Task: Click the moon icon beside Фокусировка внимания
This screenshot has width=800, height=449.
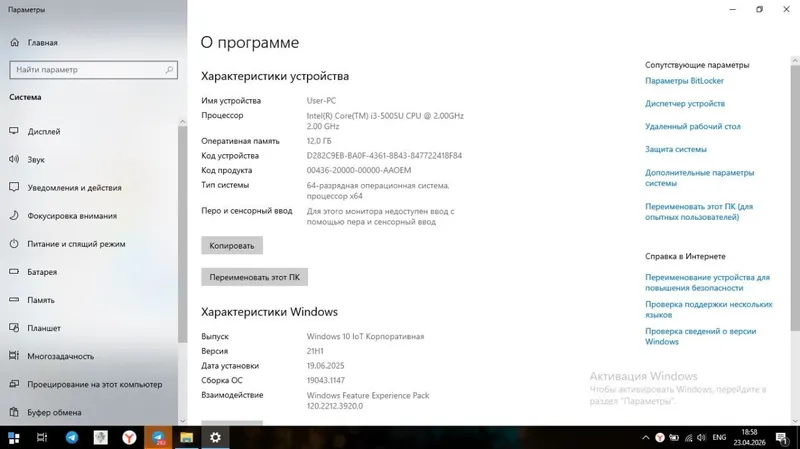Action: 14,215
